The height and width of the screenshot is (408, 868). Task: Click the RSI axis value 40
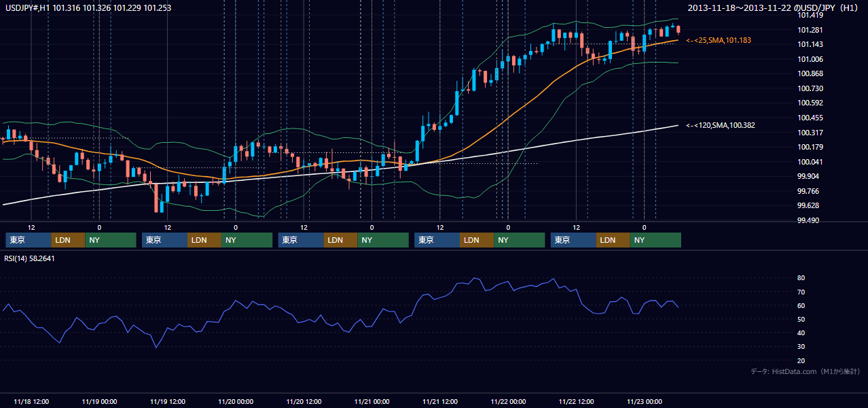tap(801, 333)
